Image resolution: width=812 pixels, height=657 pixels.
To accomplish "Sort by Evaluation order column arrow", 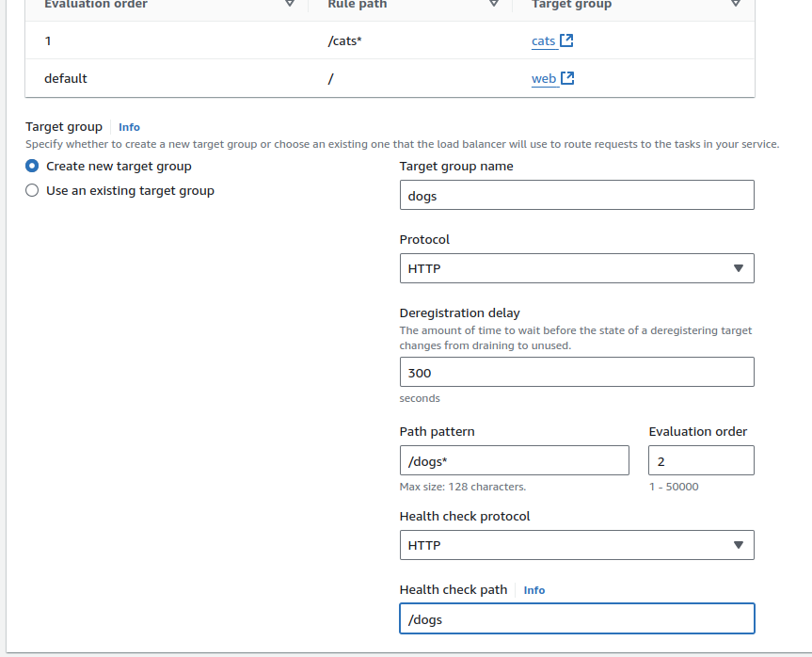I will point(290,5).
